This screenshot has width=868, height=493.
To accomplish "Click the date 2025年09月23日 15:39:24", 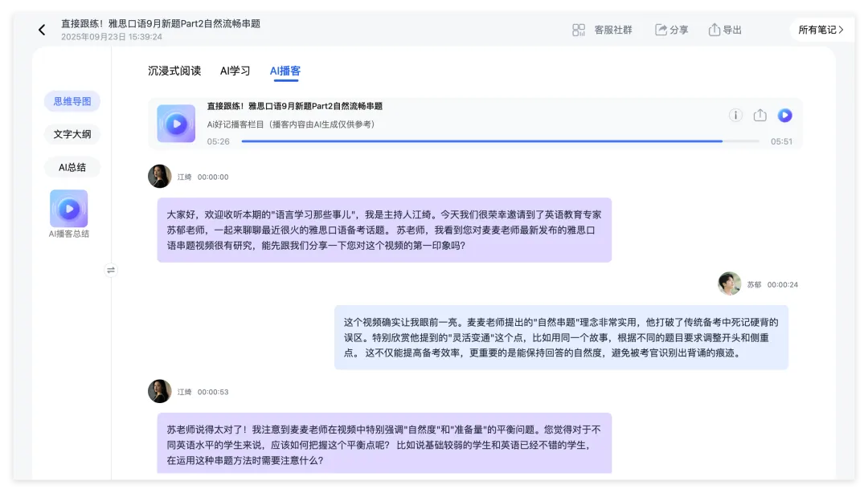I will (x=111, y=36).
